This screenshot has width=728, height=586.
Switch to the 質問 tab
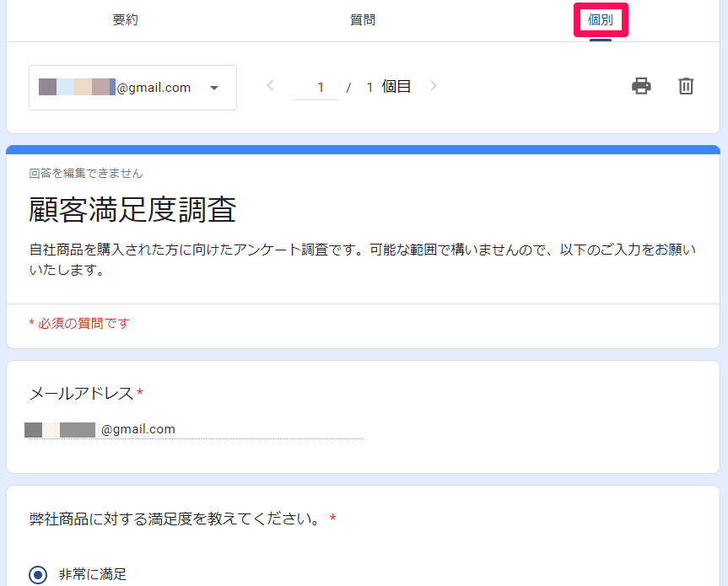tap(363, 20)
